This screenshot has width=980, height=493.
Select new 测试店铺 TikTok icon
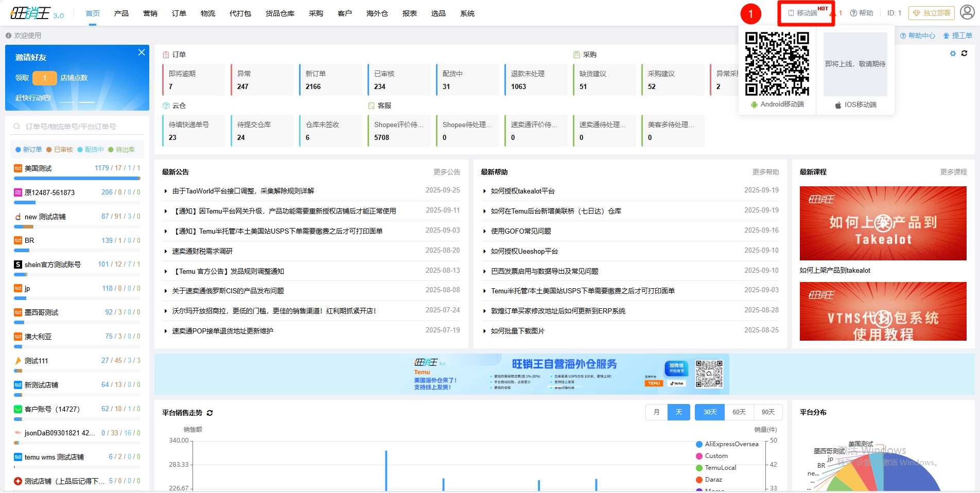pos(18,217)
